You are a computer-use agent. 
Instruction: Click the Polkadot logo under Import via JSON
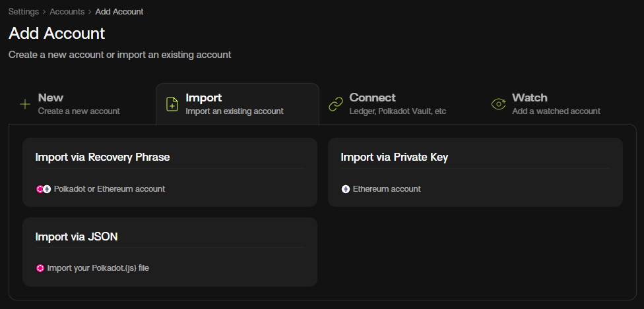tap(40, 268)
